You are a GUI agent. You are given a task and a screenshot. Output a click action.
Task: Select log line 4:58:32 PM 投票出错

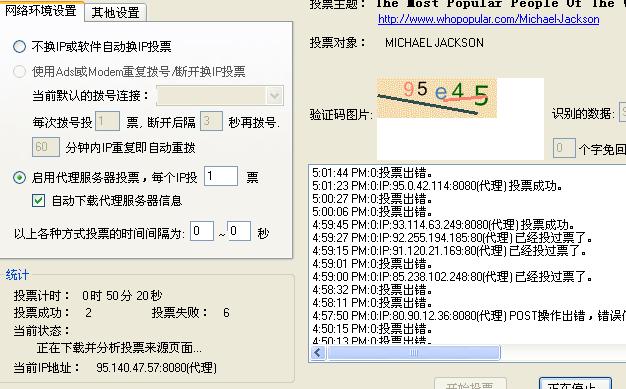click(372, 290)
